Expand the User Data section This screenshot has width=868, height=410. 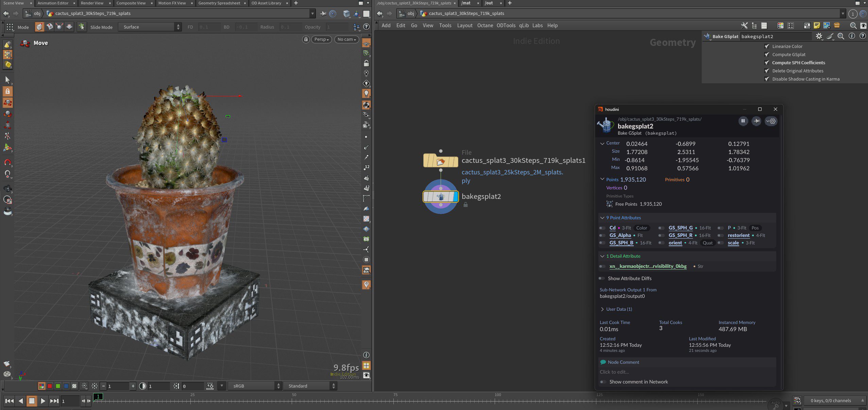pyautogui.click(x=602, y=309)
